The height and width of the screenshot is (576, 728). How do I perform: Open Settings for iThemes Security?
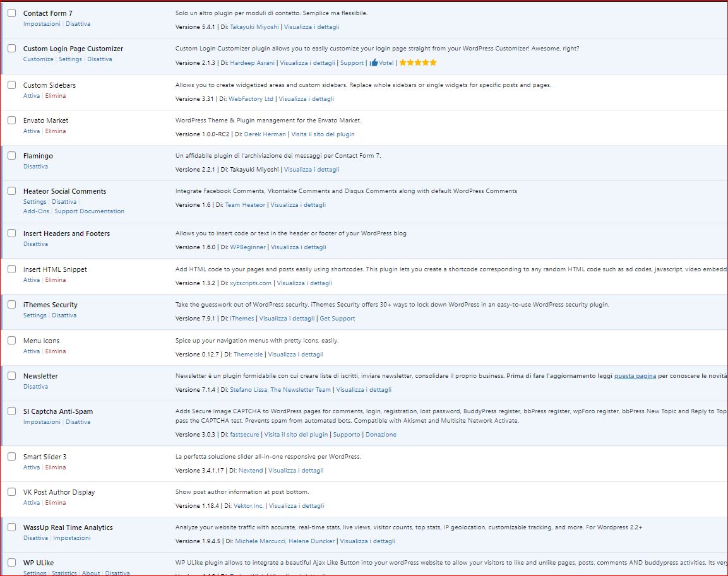pos(35,315)
